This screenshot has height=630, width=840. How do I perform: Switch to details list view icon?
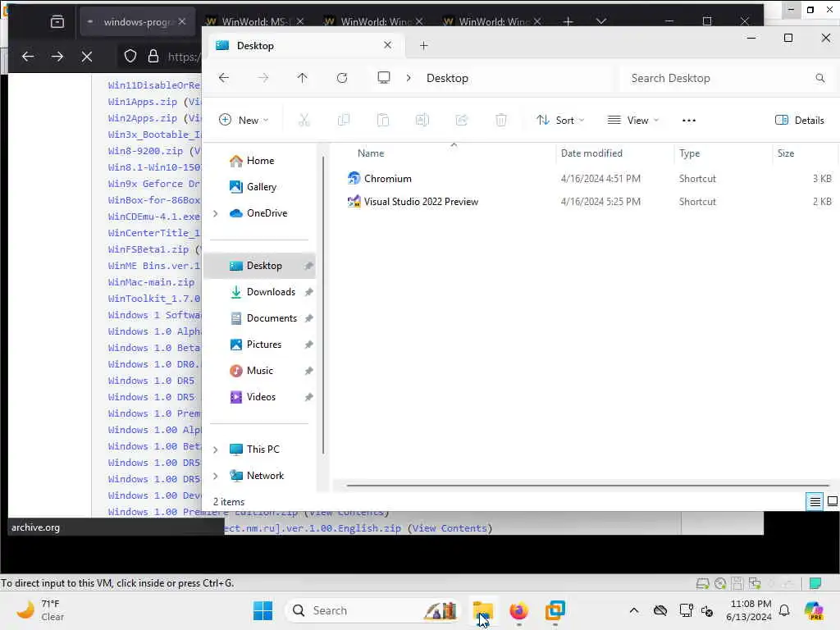tap(815, 501)
